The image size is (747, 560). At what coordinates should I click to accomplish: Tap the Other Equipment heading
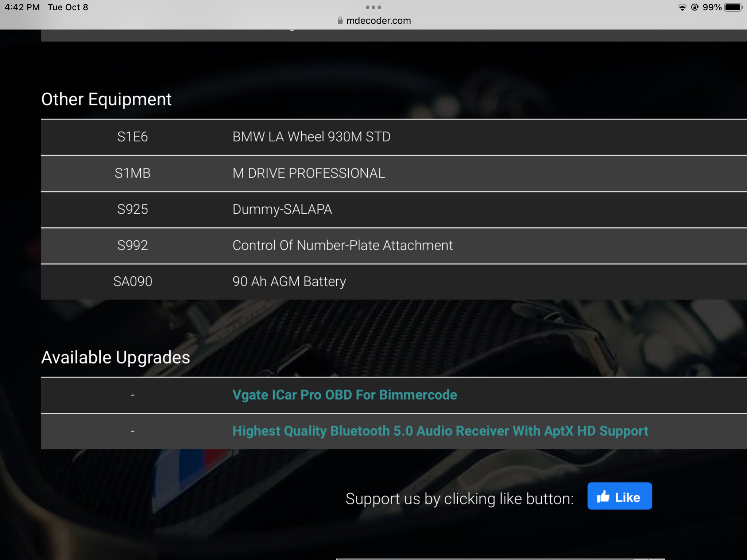106,100
